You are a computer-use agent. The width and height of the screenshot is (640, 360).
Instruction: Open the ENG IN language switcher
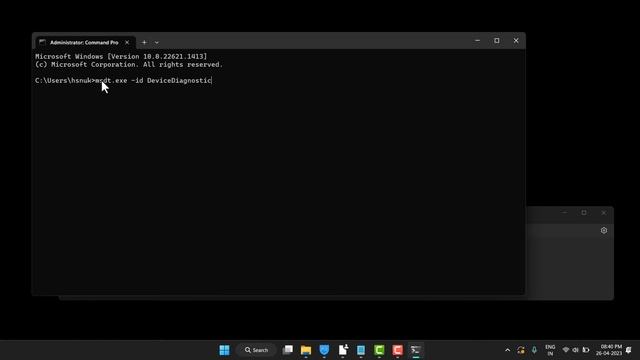(x=550, y=350)
